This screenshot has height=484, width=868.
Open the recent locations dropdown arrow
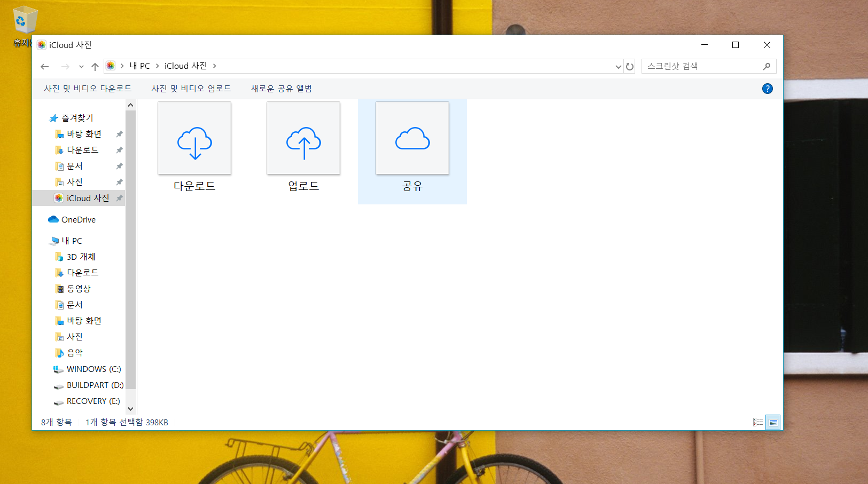click(81, 67)
